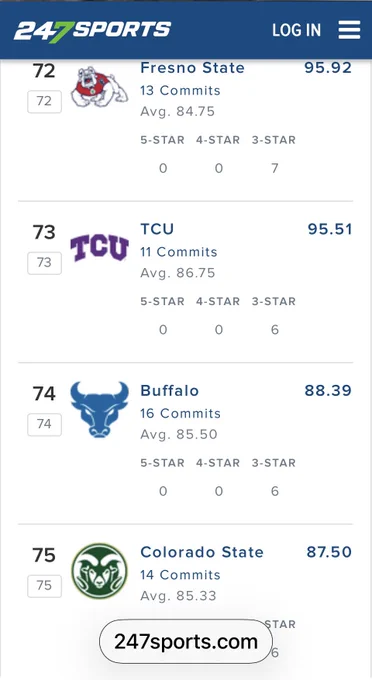Viewport: 372px width, 680px height.
Task: Open the hamburger menu icon
Action: [349, 29]
